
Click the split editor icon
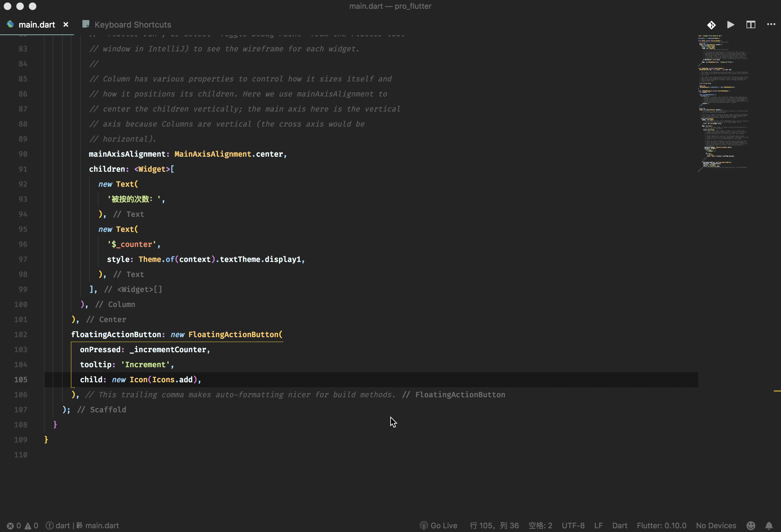coord(750,25)
